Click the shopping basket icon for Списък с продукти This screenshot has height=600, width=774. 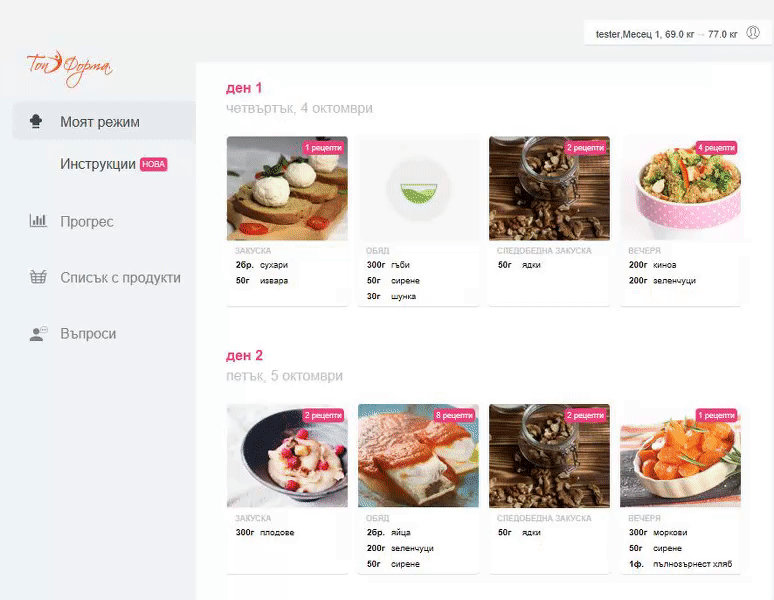(38, 277)
